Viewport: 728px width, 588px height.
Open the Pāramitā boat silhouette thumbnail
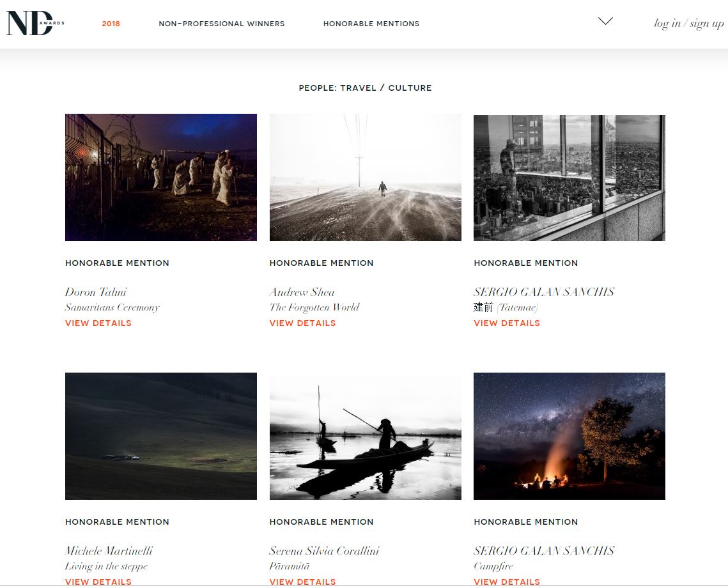point(365,436)
